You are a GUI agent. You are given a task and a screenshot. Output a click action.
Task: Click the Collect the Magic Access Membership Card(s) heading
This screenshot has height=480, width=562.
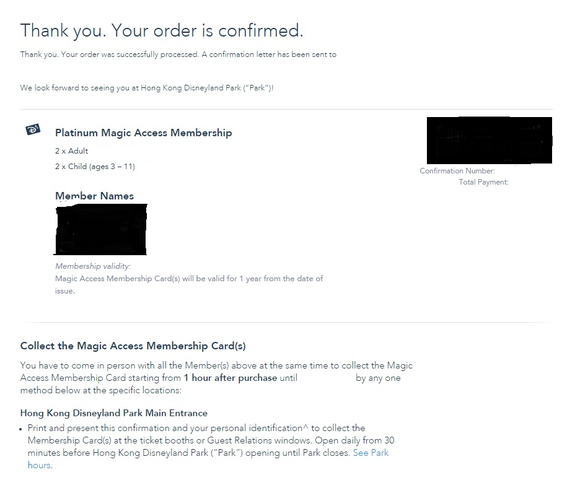pyautogui.click(x=133, y=346)
